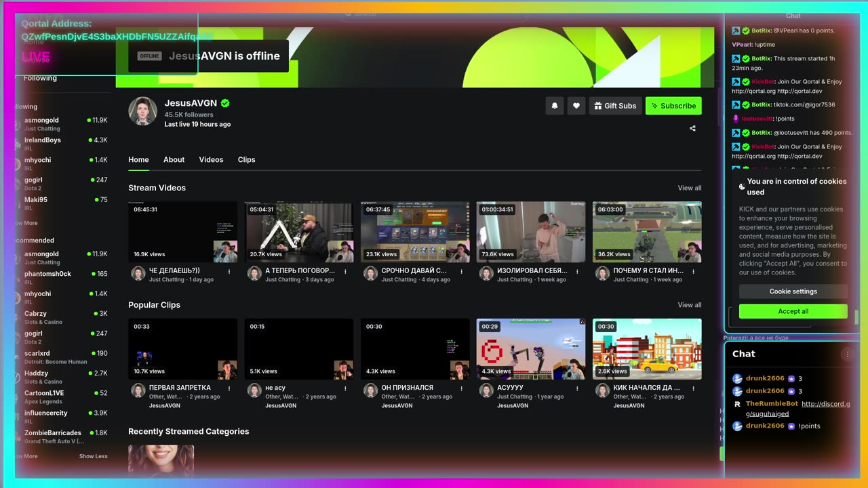Click the heart follow icon
The height and width of the screenshot is (488, 868).
pyautogui.click(x=576, y=106)
